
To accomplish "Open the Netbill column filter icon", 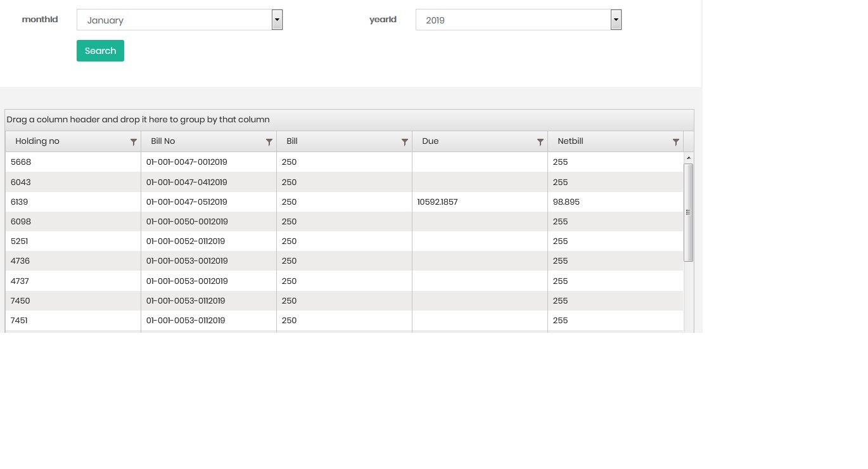I will coord(675,142).
